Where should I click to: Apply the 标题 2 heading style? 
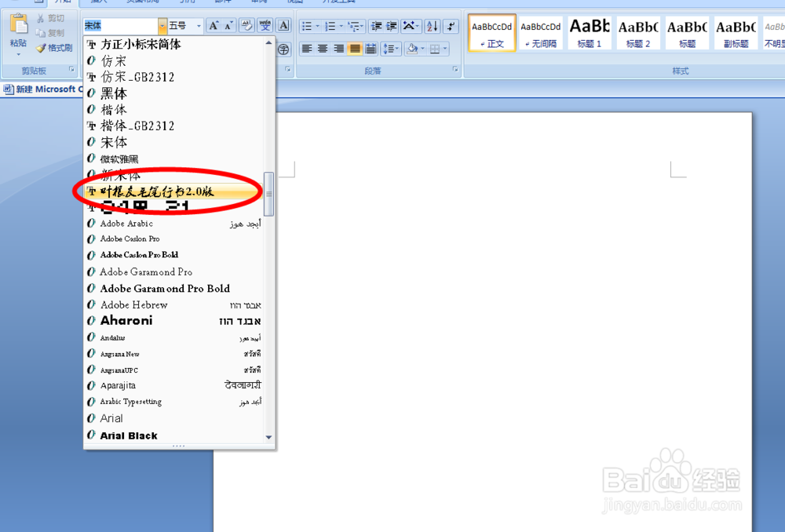(x=637, y=32)
